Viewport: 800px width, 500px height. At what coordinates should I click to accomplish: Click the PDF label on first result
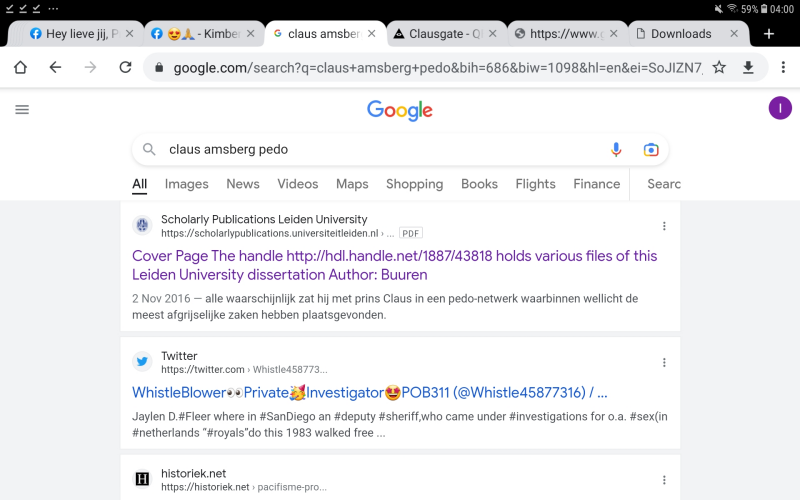pyautogui.click(x=411, y=234)
